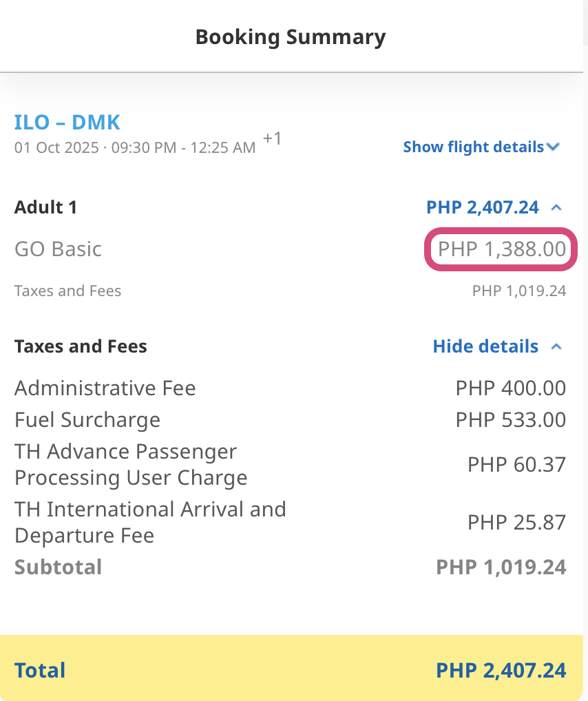The image size is (588, 701).
Task: Collapse chevron next to Hide details
Action: coord(556,346)
